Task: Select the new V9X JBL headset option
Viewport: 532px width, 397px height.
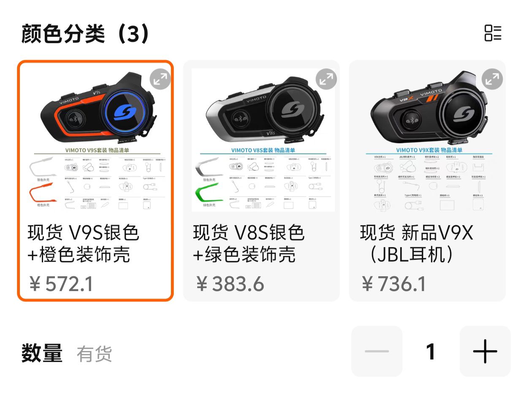Action: [427, 181]
